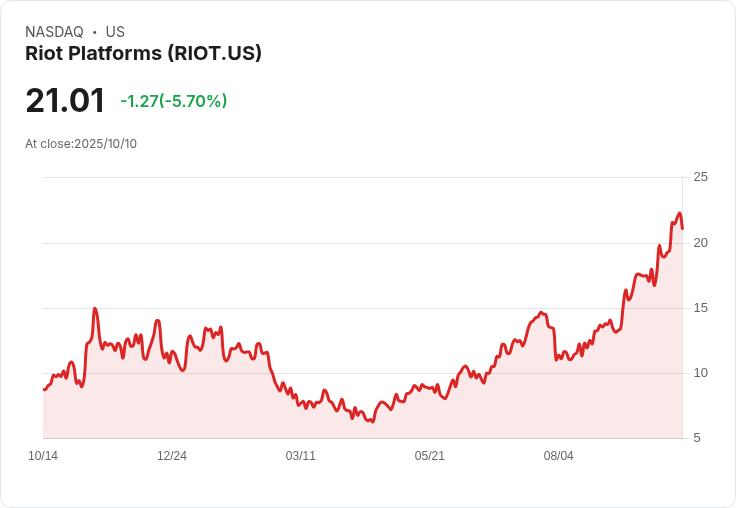Click the 05/21 date axis label
736x508 pixels.
pos(429,456)
